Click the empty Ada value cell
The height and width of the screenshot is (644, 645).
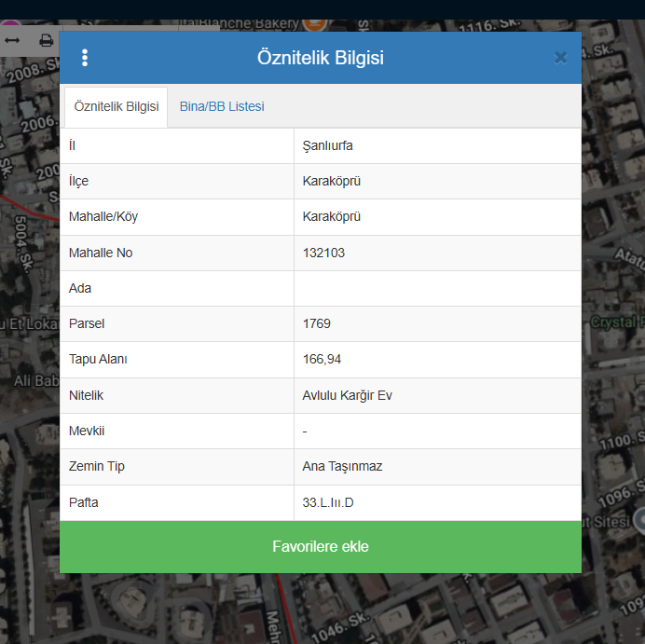436,288
